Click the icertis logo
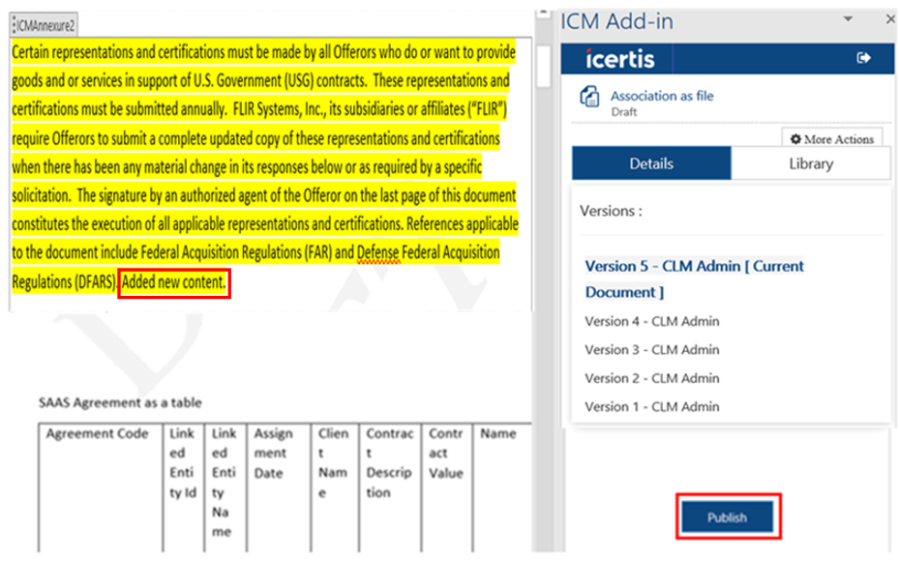Image resolution: width=899 pixels, height=588 pixels. 620,59
